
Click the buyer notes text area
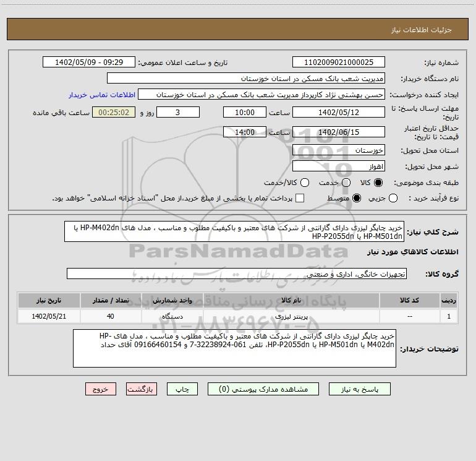click(x=235, y=348)
